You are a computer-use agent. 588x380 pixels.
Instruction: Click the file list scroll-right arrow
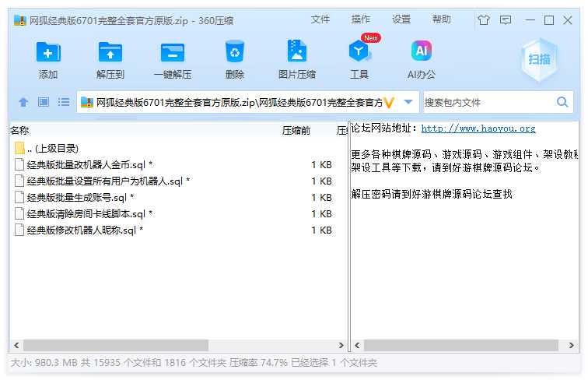341,345
